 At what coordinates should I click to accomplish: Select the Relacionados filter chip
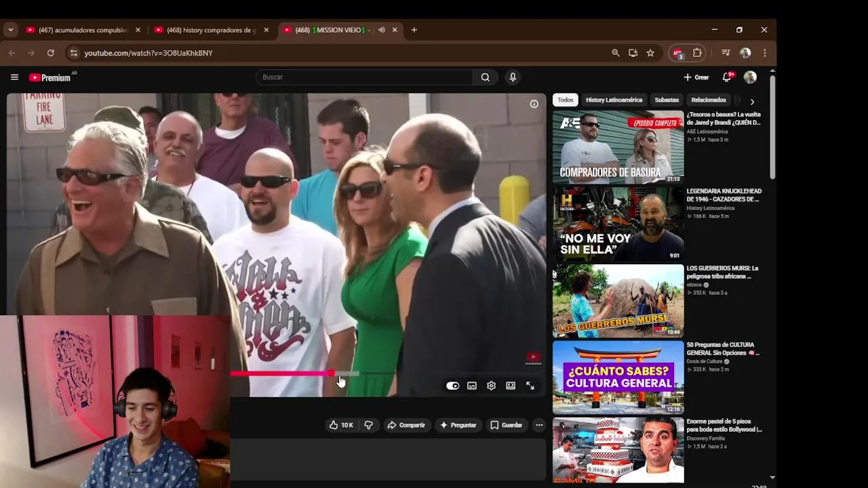709,100
